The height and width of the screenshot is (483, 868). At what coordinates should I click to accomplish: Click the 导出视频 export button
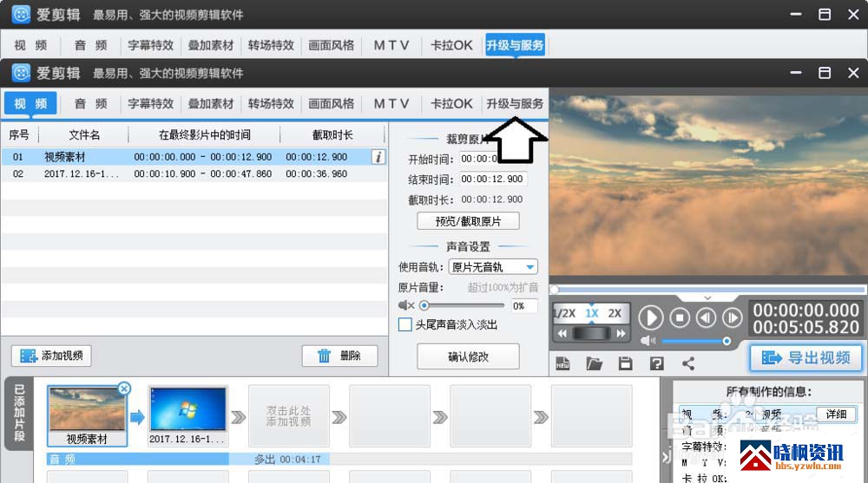[806, 358]
